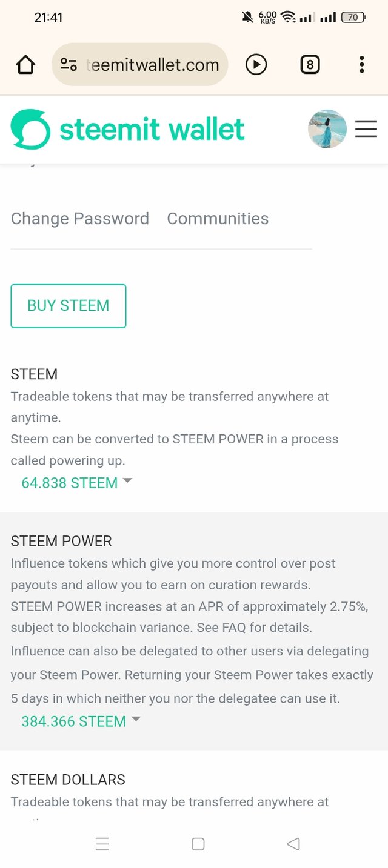Click the dropdown arrow beside 384.366 STEEM
This screenshot has width=388, height=868.
coord(136,719)
